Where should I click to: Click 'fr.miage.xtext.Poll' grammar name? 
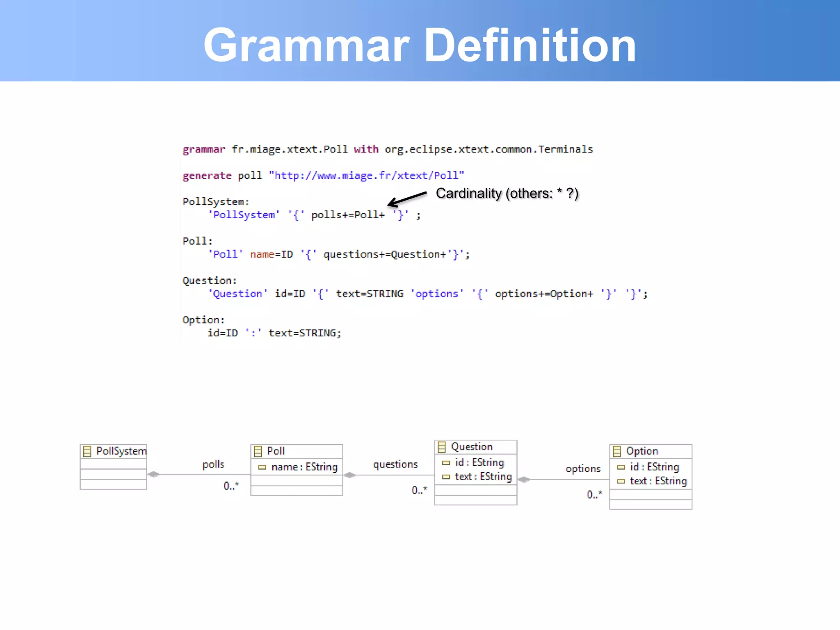pos(290,149)
